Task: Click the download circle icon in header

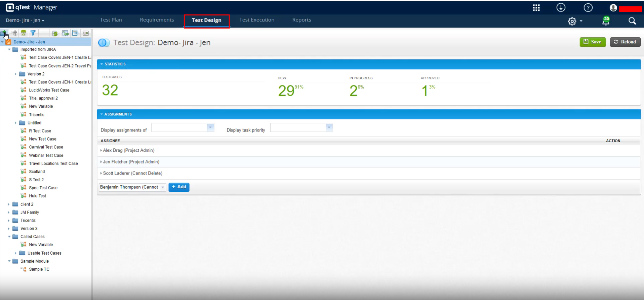Action: [561, 8]
